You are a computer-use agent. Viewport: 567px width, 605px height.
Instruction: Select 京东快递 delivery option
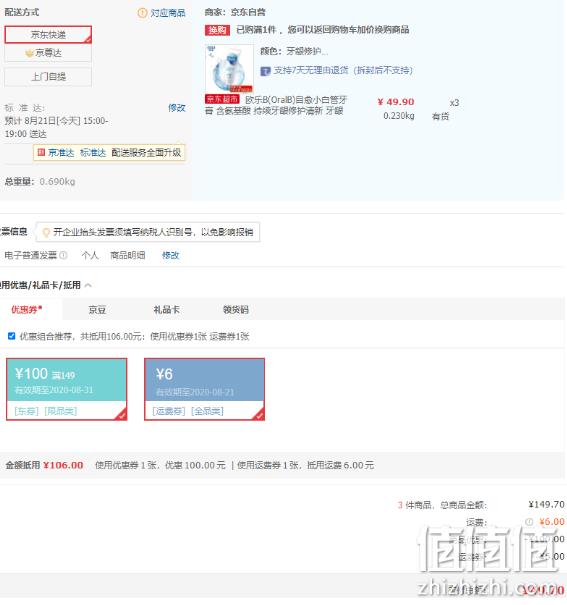click(x=48, y=35)
